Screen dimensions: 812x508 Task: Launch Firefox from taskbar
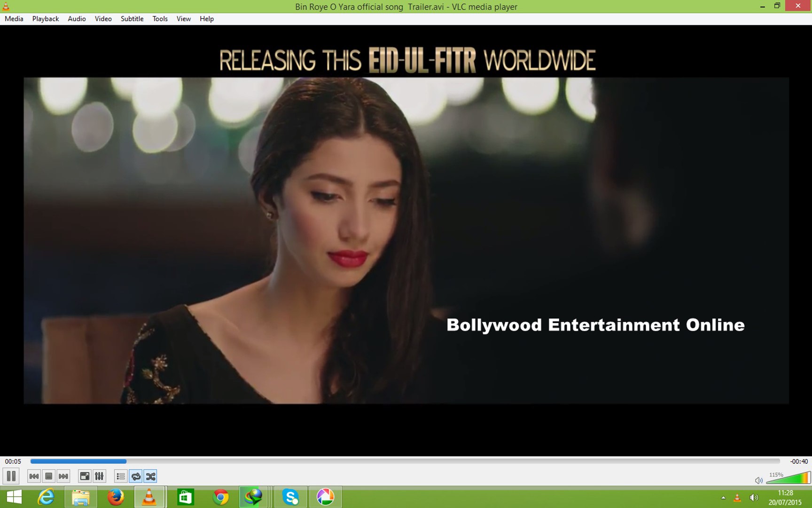(116, 497)
